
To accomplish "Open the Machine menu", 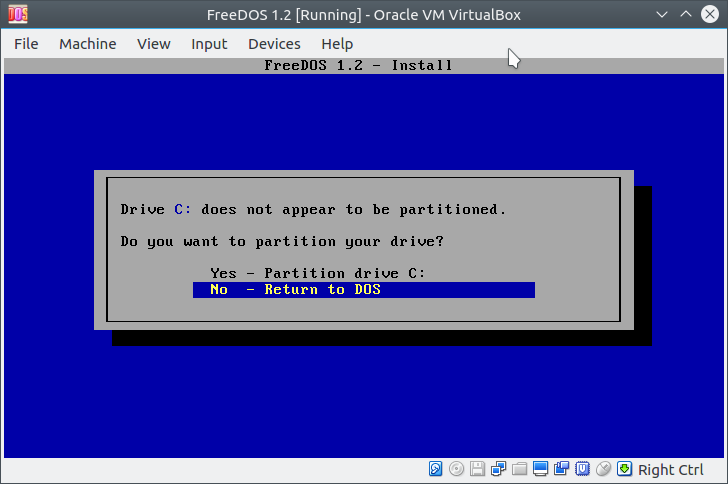I will coord(88,44).
